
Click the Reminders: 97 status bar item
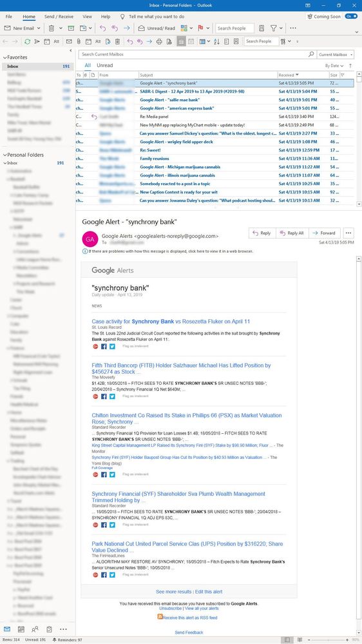click(x=67, y=640)
